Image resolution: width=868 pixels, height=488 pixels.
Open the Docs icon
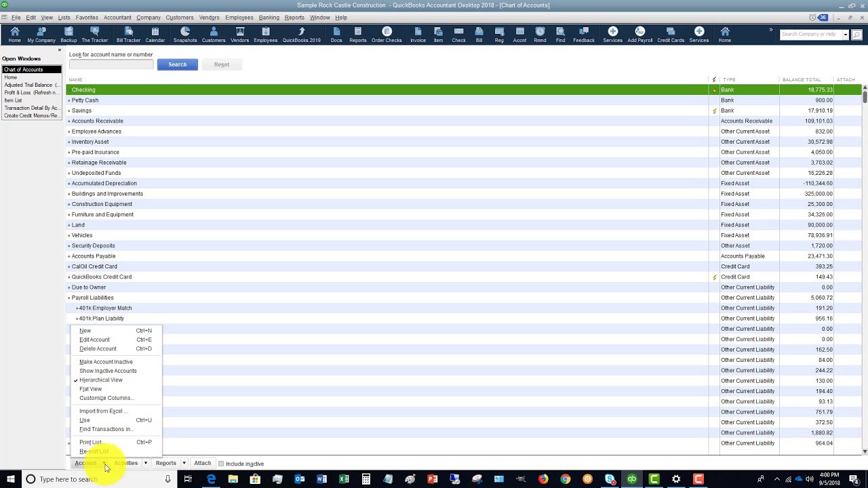[x=336, y=35]
